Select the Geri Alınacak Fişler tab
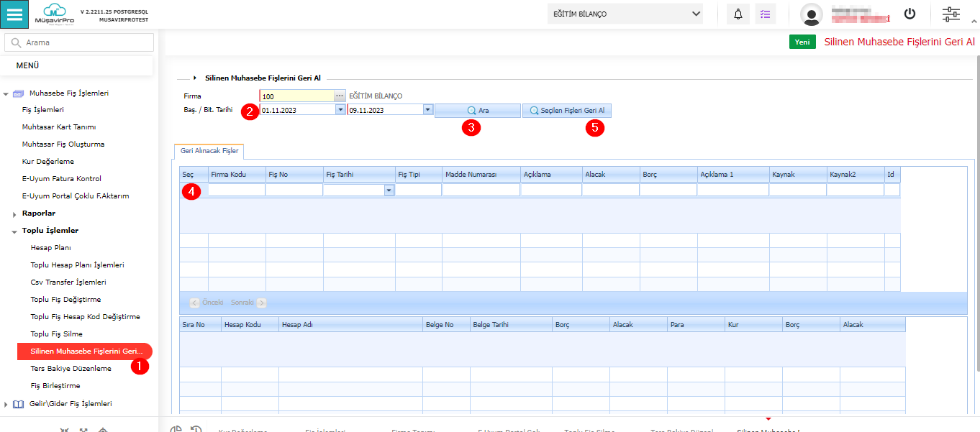Screen dimensions: 980x432 [209, 151]
